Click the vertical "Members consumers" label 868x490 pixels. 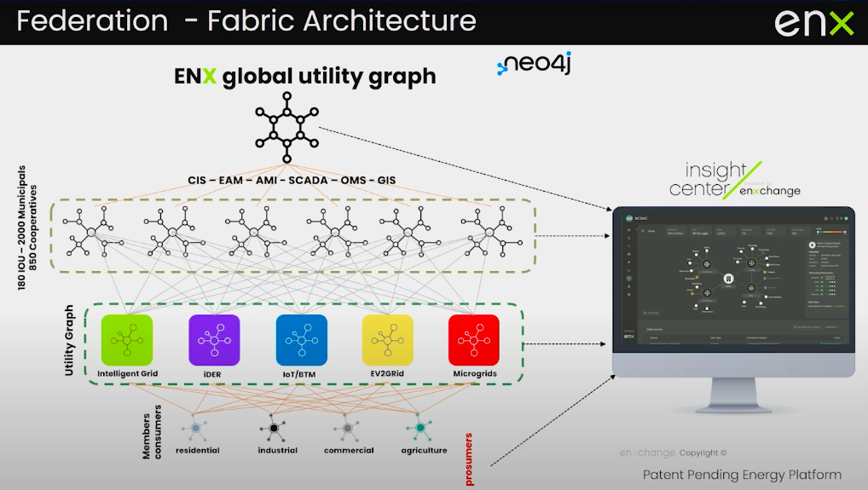pyautogui.click(x=152, y=432)
